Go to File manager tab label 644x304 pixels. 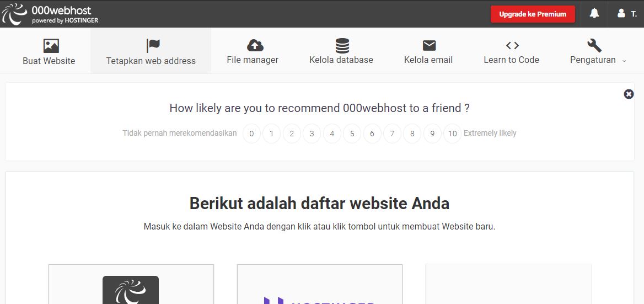253,60
